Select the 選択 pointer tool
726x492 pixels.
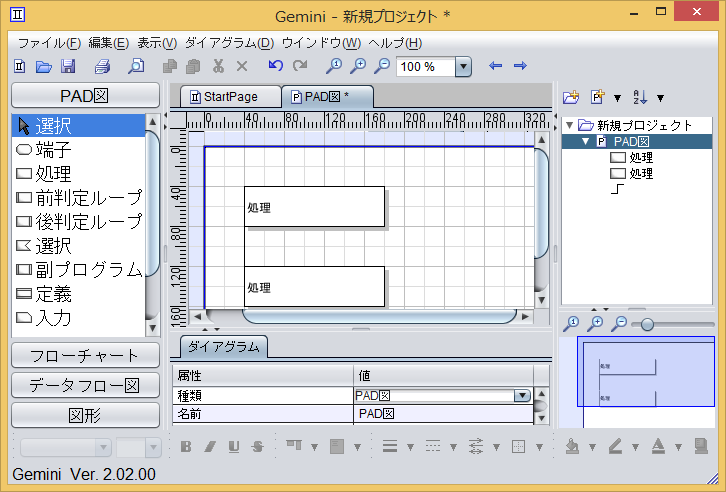coord(79,125)
